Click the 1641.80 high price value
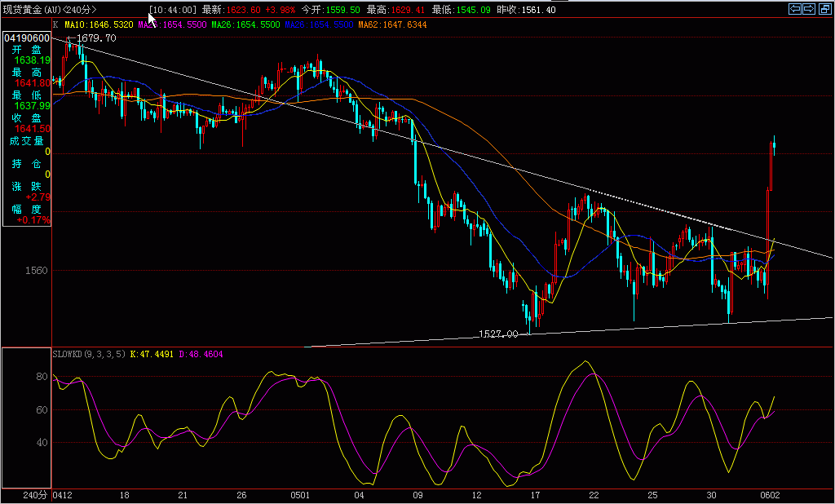Image resolution: width=835 pixels, height=504 pixels. point(33,83)
